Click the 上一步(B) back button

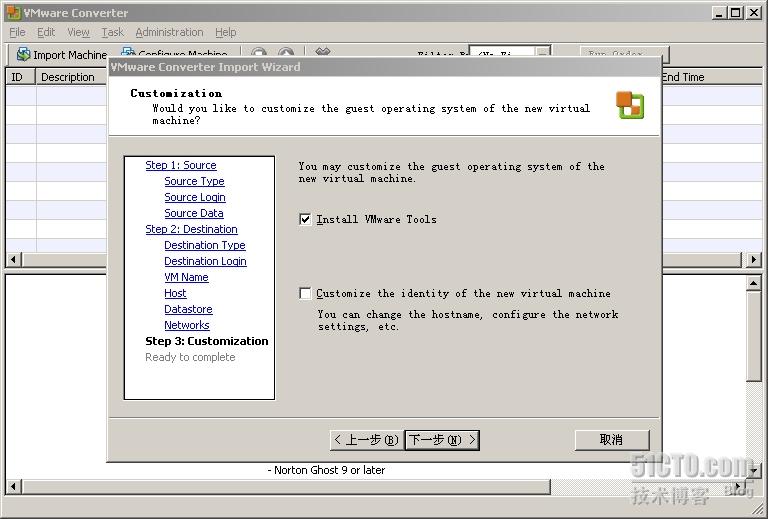366,440
